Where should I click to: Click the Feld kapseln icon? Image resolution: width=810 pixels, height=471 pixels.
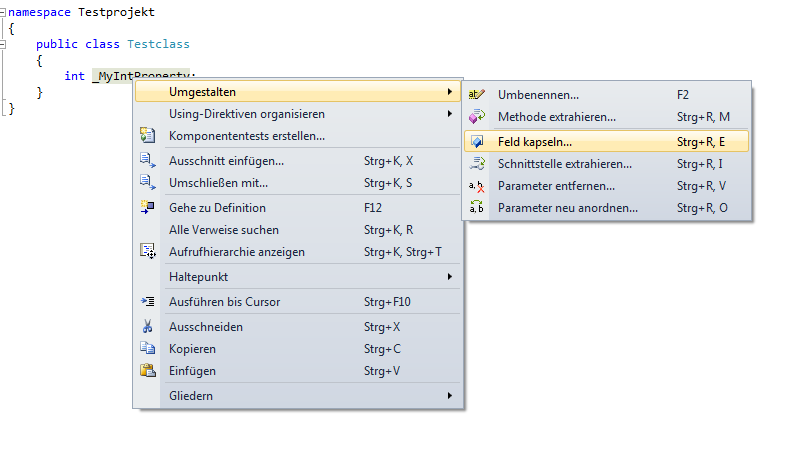(x=477, y=141)
